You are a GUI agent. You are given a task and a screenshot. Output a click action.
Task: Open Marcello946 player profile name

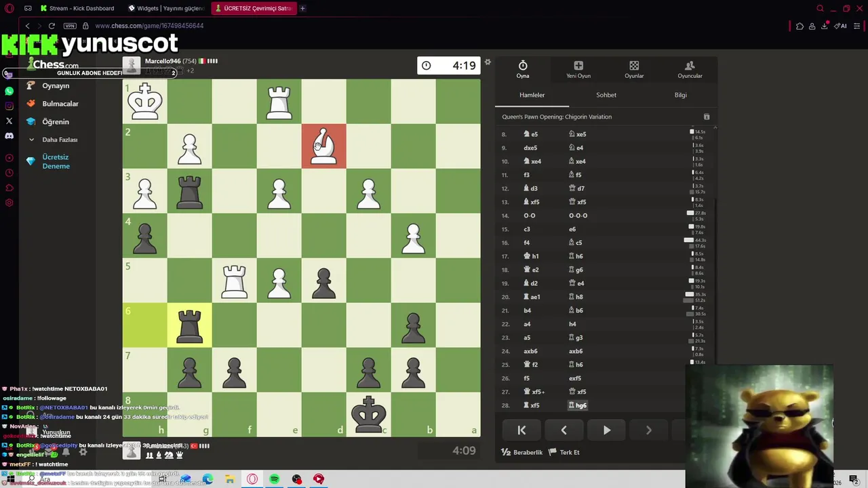click(x=162, y=61)
